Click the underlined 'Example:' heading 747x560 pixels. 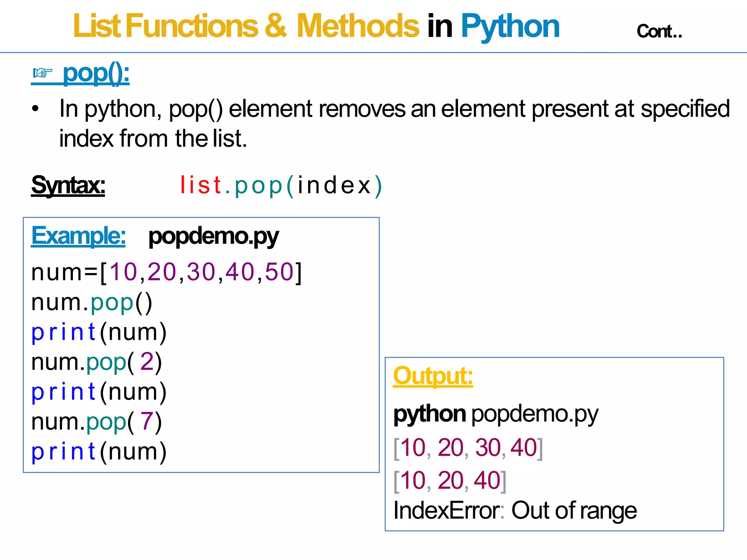point(78,236)
